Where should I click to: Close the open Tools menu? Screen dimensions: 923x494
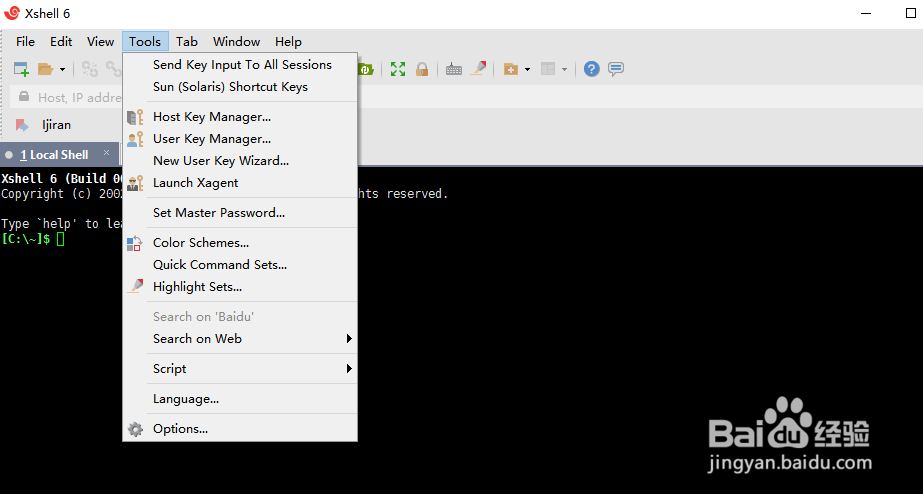145,42
